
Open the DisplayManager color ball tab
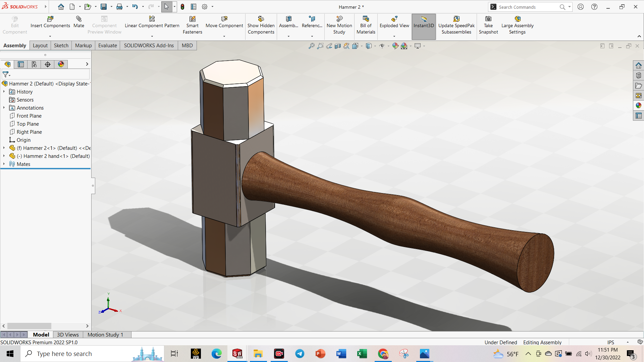pos(61,64)
